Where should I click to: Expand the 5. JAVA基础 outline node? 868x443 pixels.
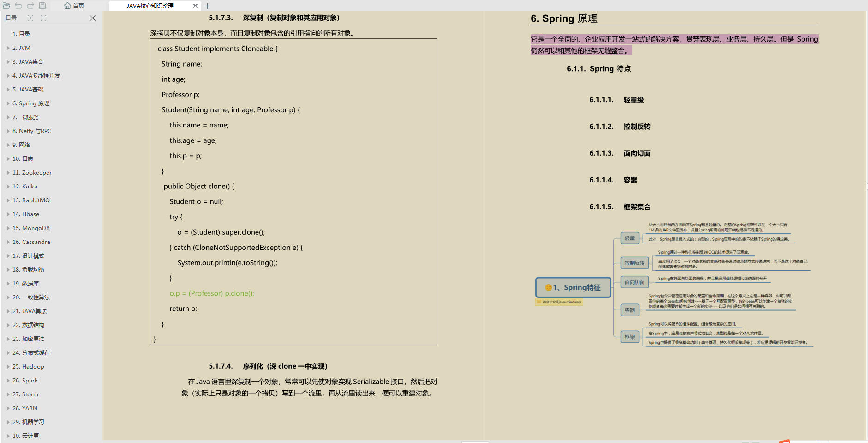tap(8, 90)
